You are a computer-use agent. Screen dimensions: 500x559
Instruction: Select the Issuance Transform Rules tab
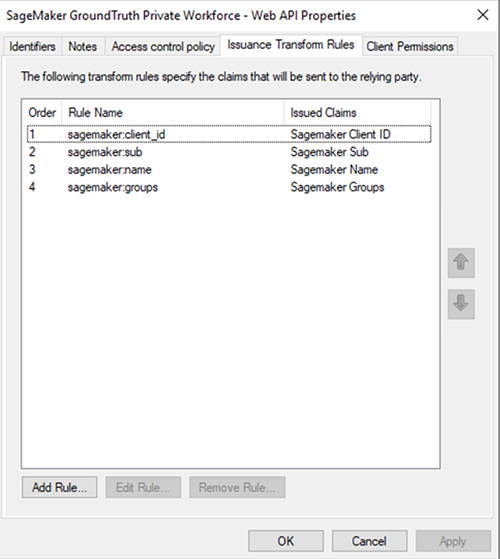[x=291, y=45]
